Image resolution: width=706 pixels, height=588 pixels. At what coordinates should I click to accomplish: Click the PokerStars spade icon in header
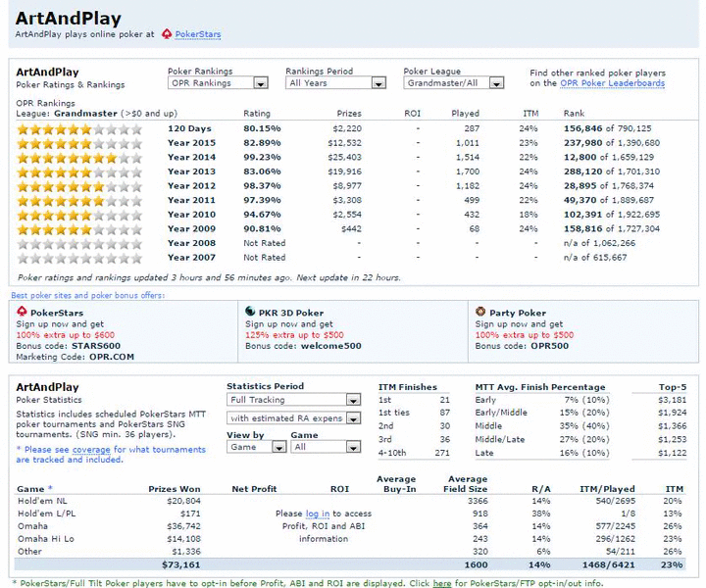(167, 34)
